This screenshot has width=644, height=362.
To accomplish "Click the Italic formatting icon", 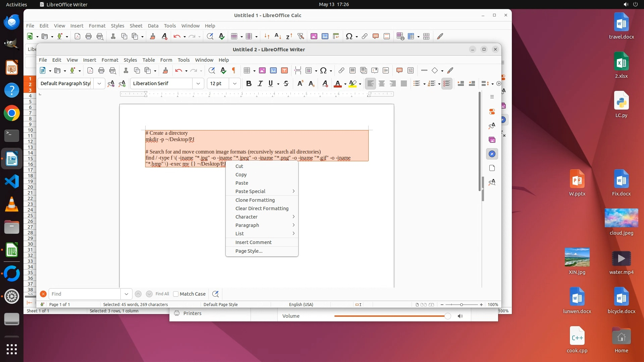I will coord(260,83).
